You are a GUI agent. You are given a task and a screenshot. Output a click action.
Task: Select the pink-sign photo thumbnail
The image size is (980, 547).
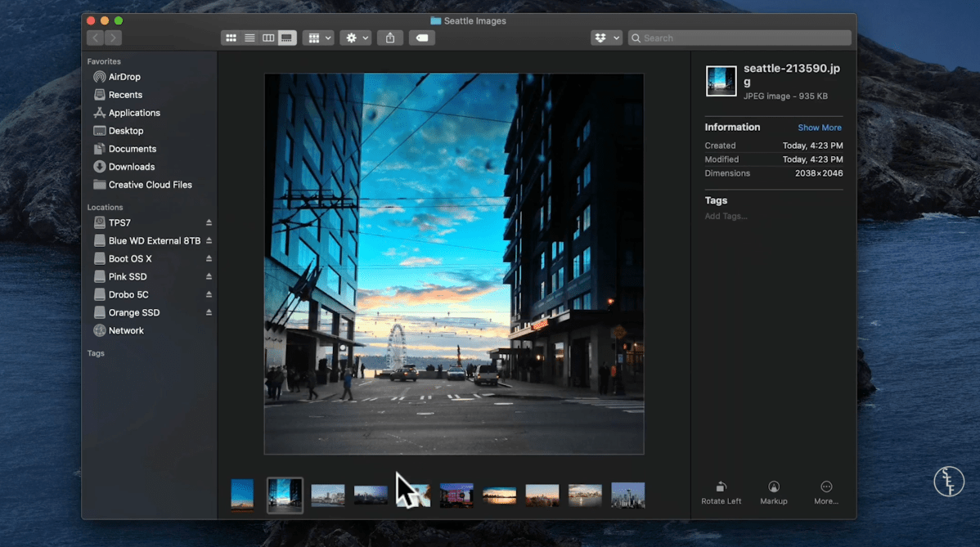(456, 495)
